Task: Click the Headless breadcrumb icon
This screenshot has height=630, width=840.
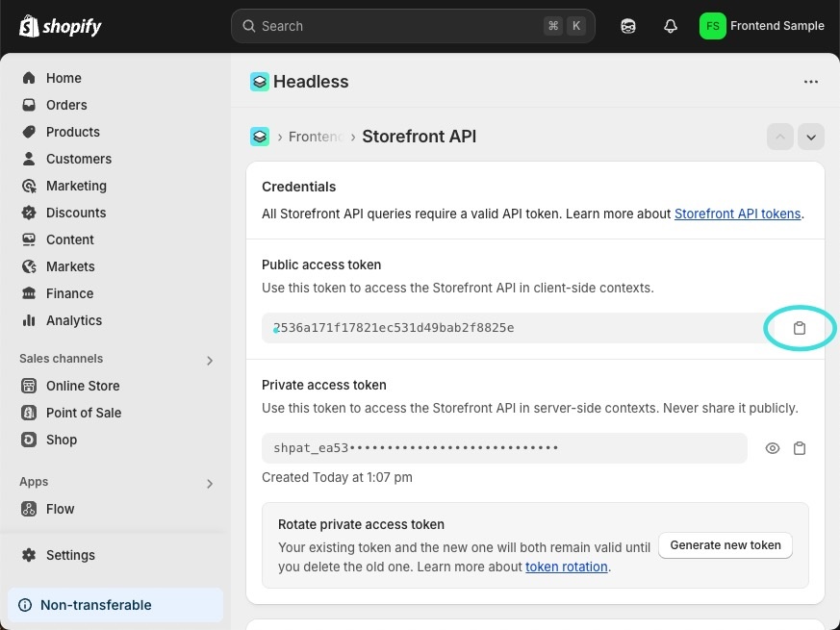Action: [260, 137]
